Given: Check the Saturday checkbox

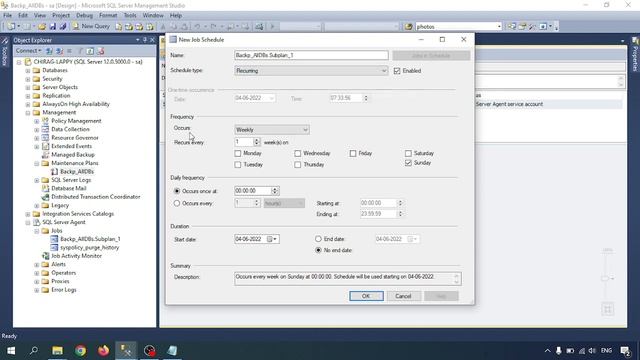Looking at the screenshot, I should click(x=408, y=153).
